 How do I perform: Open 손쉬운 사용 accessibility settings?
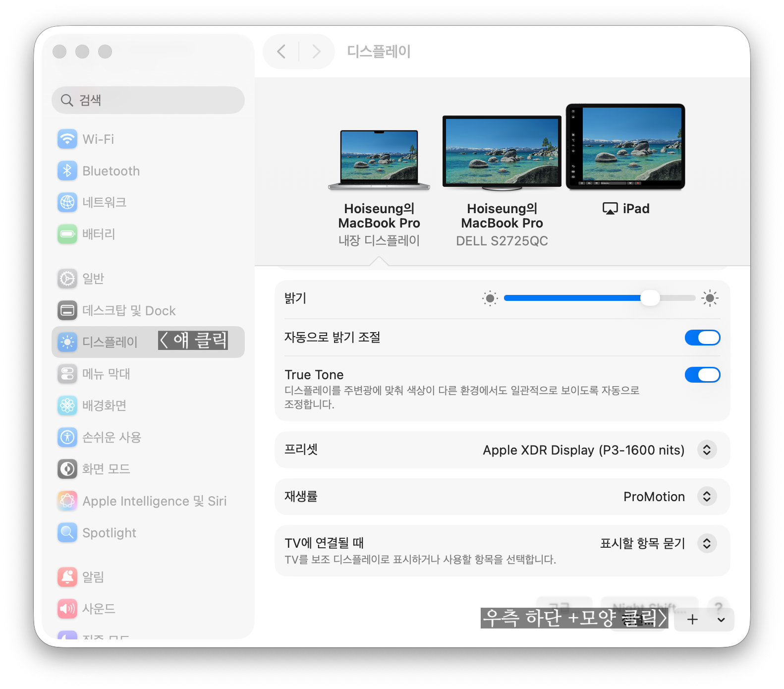tap(148, 437)
